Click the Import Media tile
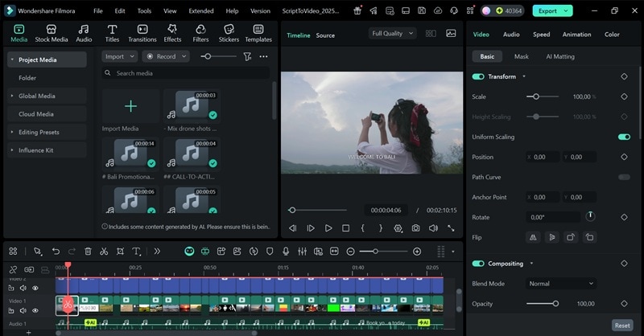 [130, 106]
